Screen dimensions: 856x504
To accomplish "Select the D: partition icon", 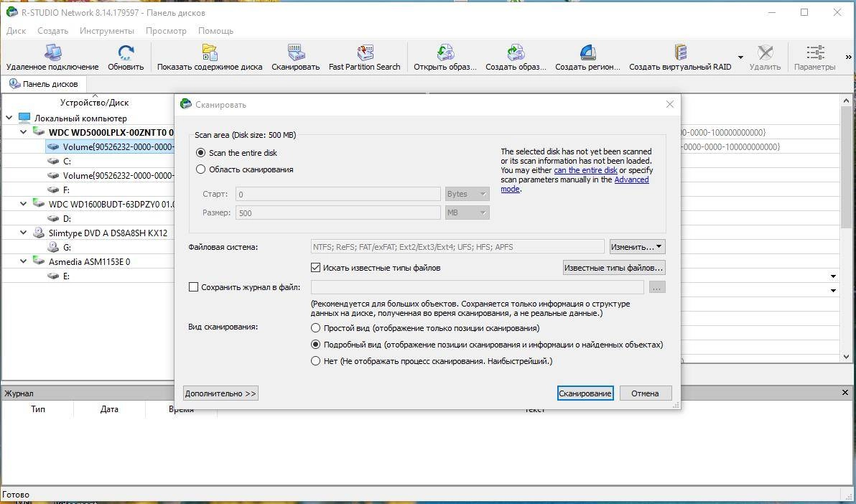I will coord(53,218).
